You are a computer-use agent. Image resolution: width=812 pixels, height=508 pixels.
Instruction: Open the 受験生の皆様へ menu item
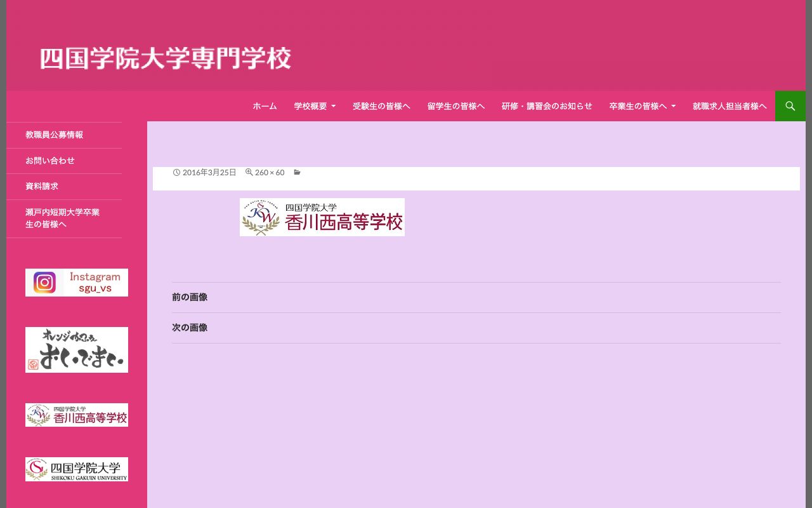pos(381,106)
